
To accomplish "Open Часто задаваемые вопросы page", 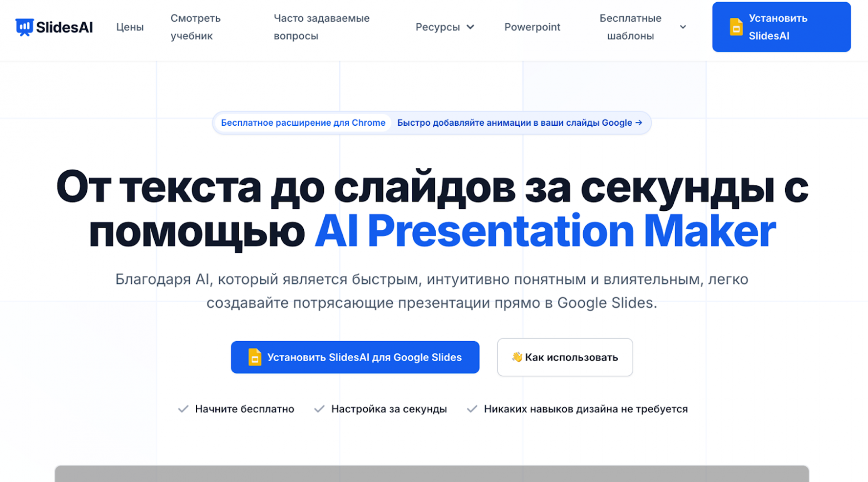I will point(320,26).
